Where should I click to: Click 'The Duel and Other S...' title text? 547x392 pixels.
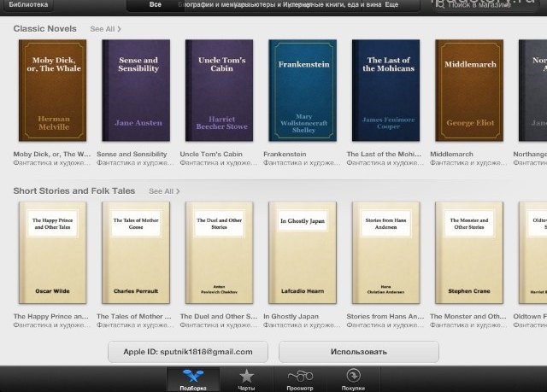(x=219, y=316)
